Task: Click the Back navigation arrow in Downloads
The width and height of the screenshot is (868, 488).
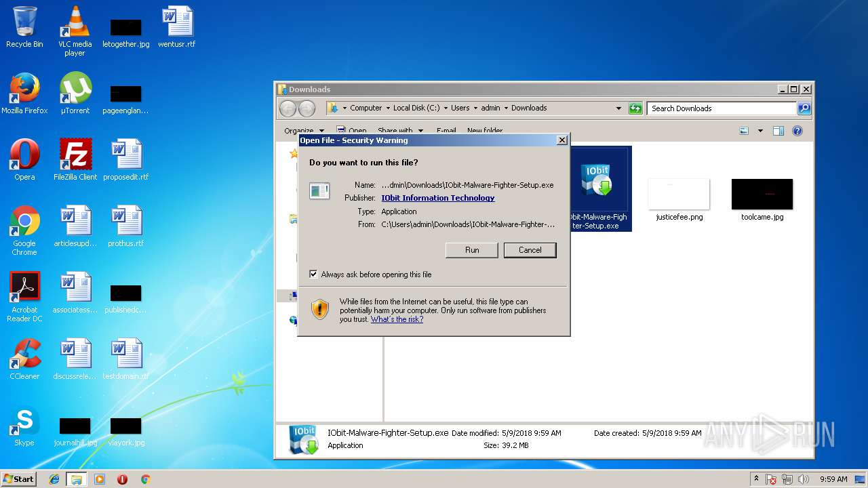Action: pyautogui.click(x=288, y=108)
